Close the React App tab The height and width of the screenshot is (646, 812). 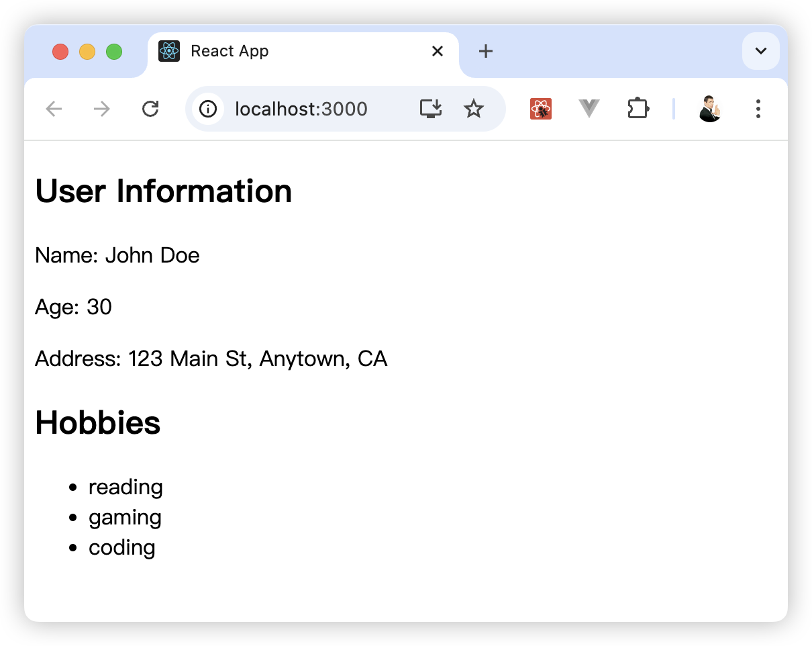coord(438,51)
